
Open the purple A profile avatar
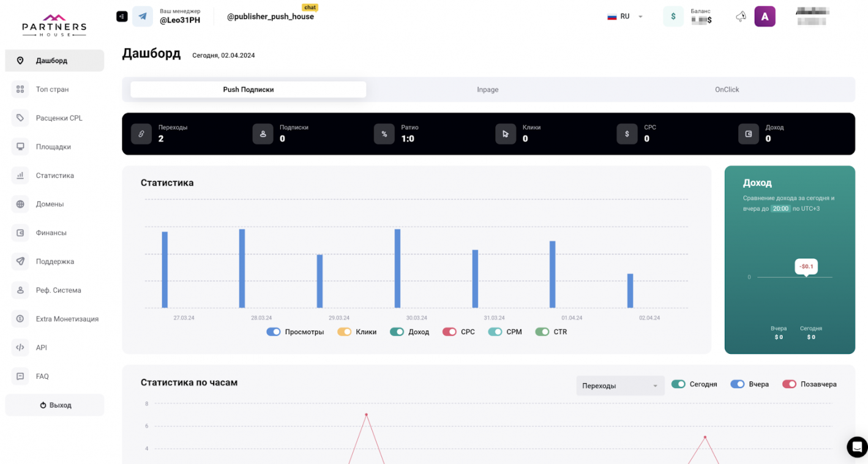765,17
